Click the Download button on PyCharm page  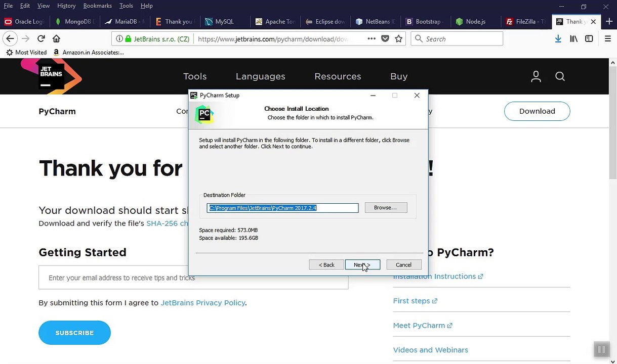point(537,111)
